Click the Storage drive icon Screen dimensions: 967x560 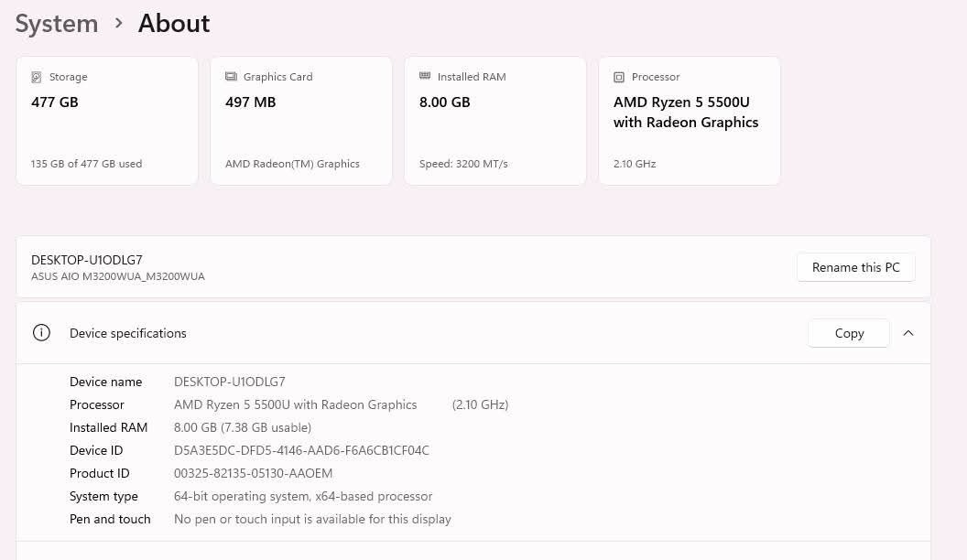(37, 78)
